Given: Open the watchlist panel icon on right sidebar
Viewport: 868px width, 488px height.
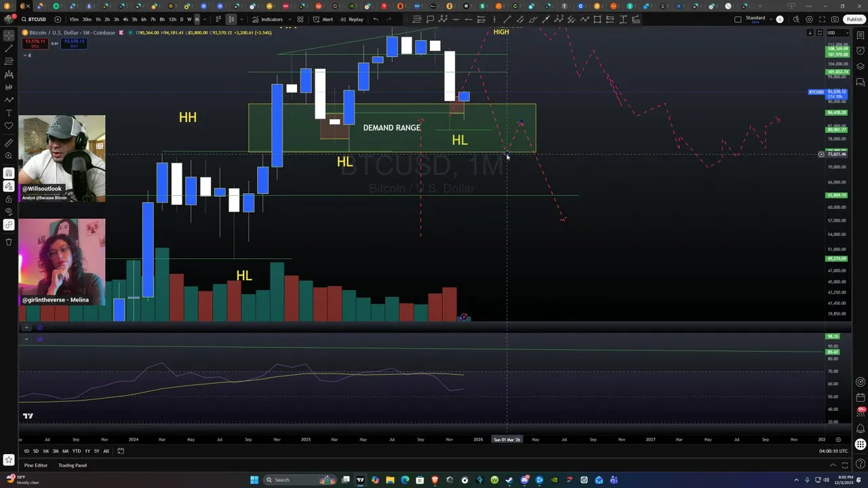Looking at the screenshot, I should tap(861, 35).
